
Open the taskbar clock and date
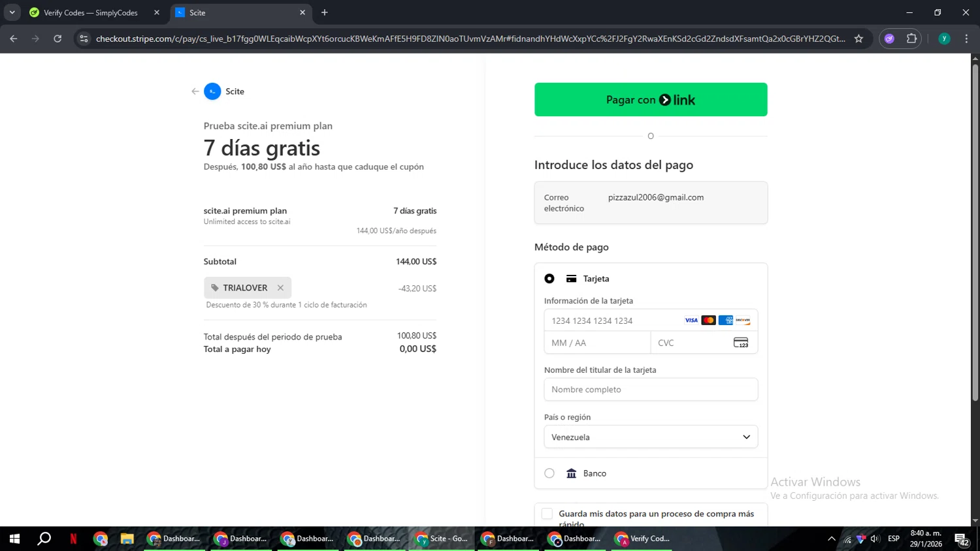tap(926, 539)
